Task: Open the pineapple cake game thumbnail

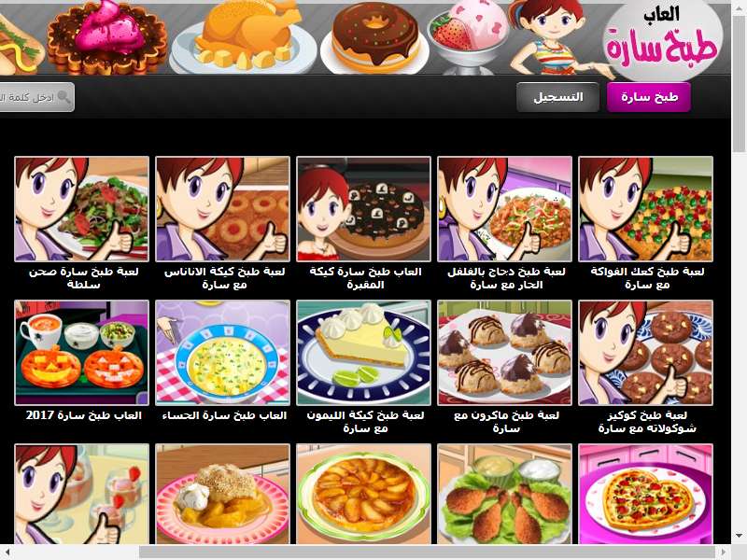Action: [222, 209]
